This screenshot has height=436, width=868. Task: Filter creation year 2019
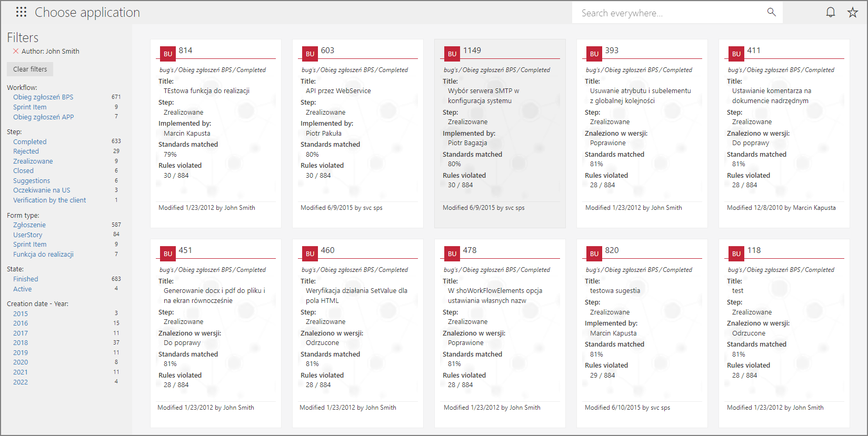[21, 352]
